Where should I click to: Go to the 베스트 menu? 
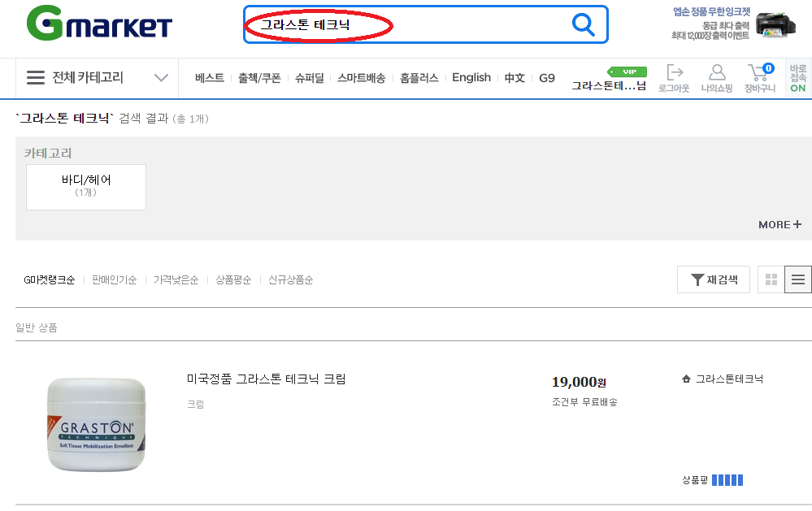click(x=209, y=78)
